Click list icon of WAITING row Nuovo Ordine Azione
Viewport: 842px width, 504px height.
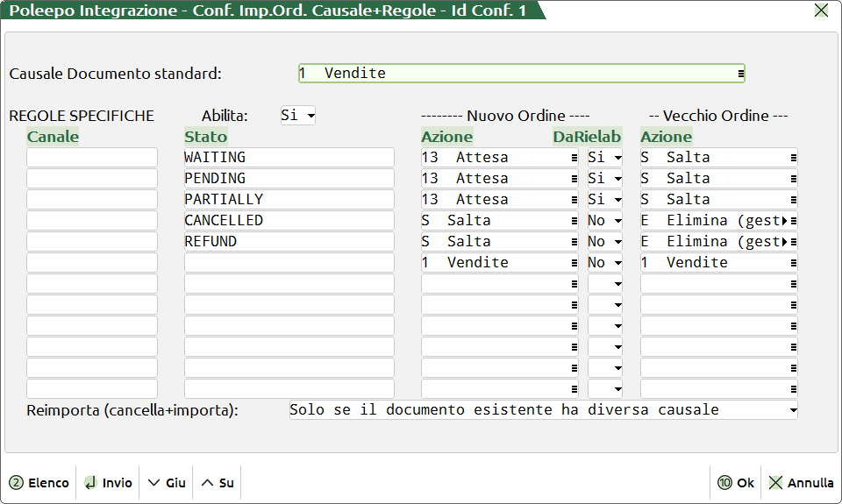[x=574, y=158]
